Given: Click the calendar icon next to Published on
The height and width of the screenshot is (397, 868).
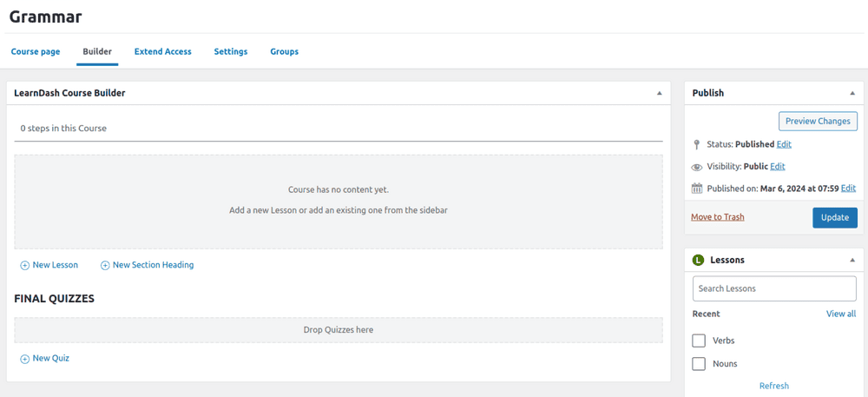Looking at the screenshot, I should (697, 189).
